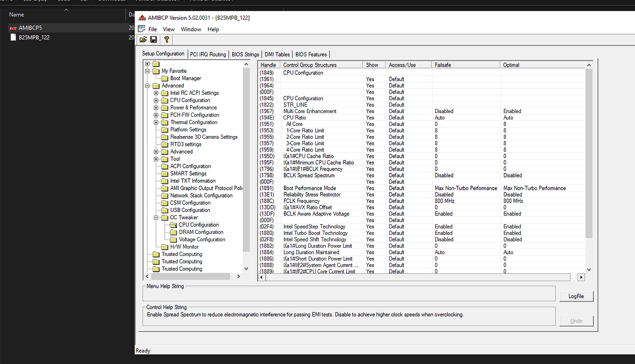Expand the Power & Performance node
This screenshot has width=635, height=364.
click(x=156, y=108)
